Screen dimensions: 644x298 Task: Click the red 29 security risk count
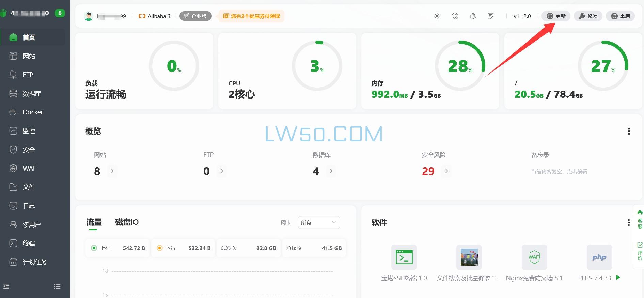pos(428,171)
